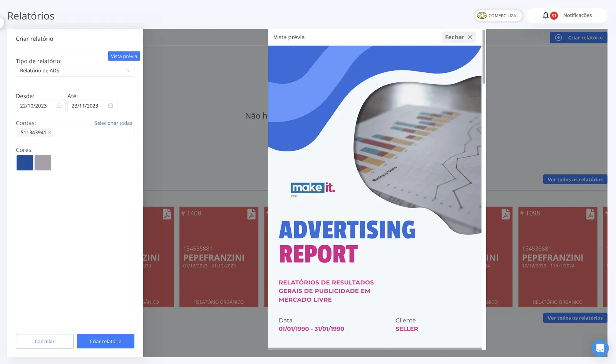Click the Notificações label

(x=577, y=15)
